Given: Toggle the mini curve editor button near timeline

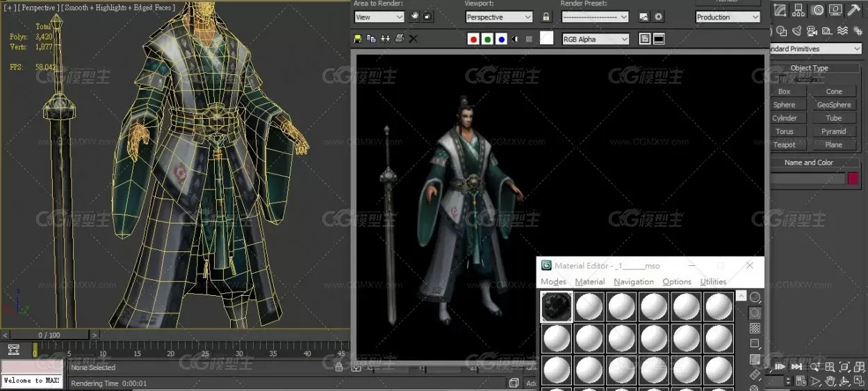Looking at the screenshot, I should tap(13, 350).
